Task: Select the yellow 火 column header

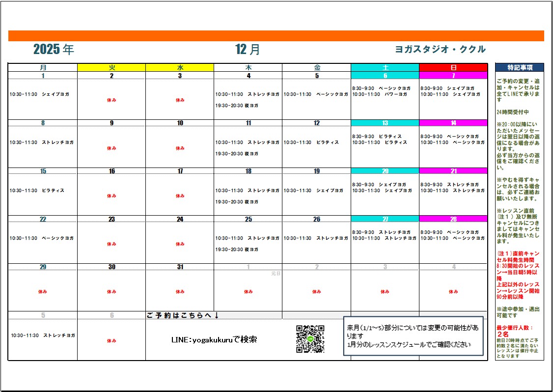Action: (111, 67)
